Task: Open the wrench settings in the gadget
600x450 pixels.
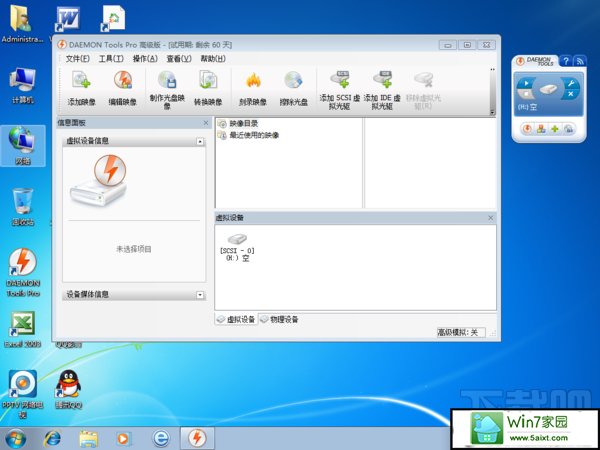Action: click(571, 83)
